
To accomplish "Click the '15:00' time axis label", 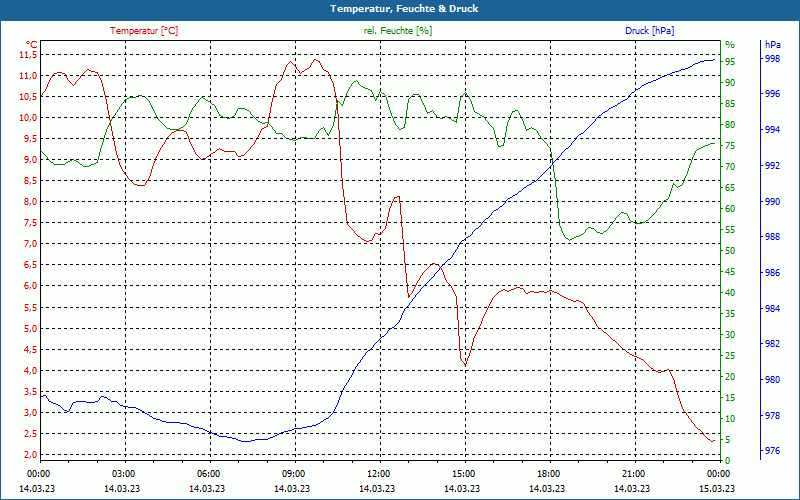I will coord(463,474).
